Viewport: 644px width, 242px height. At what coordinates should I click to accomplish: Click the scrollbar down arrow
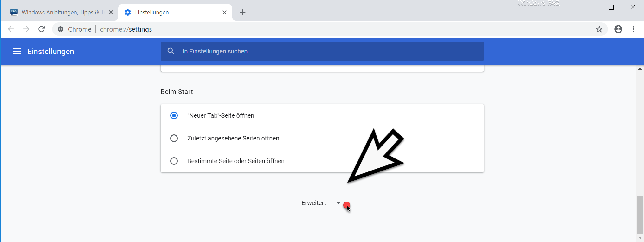click(x=640, y=238)
